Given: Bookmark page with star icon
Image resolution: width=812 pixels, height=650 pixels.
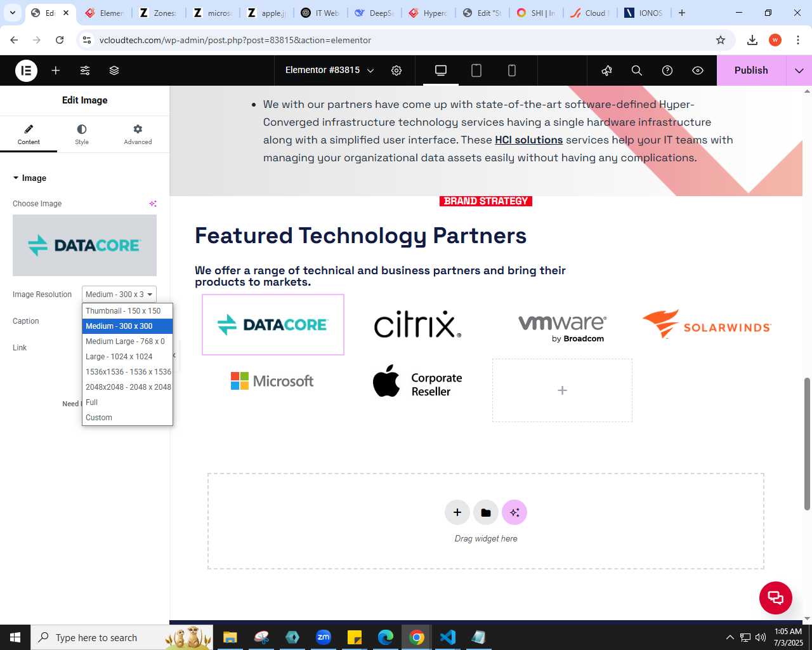Looking at the screenshot, I should [721, 40].
